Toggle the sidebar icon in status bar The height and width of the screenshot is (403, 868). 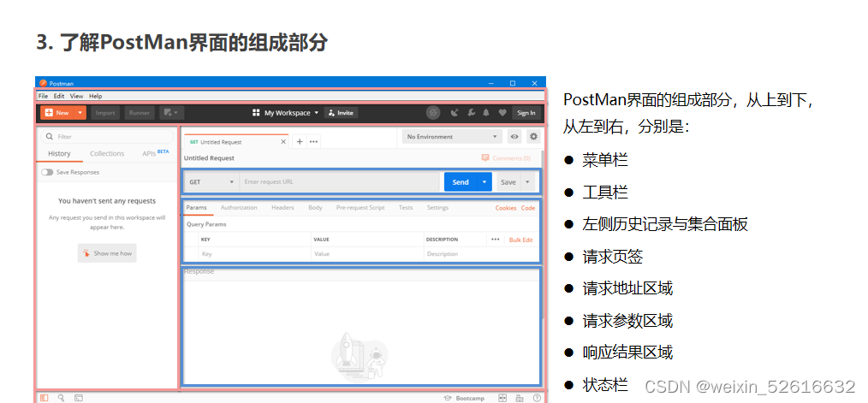tap(45, 398)
